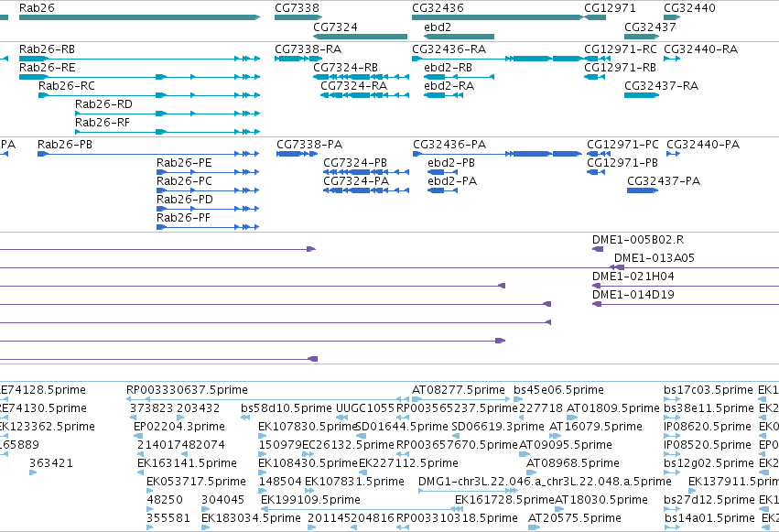Select the Rab26 gene bar
Viewport: 779px width, 532px height.
point(140,17)
